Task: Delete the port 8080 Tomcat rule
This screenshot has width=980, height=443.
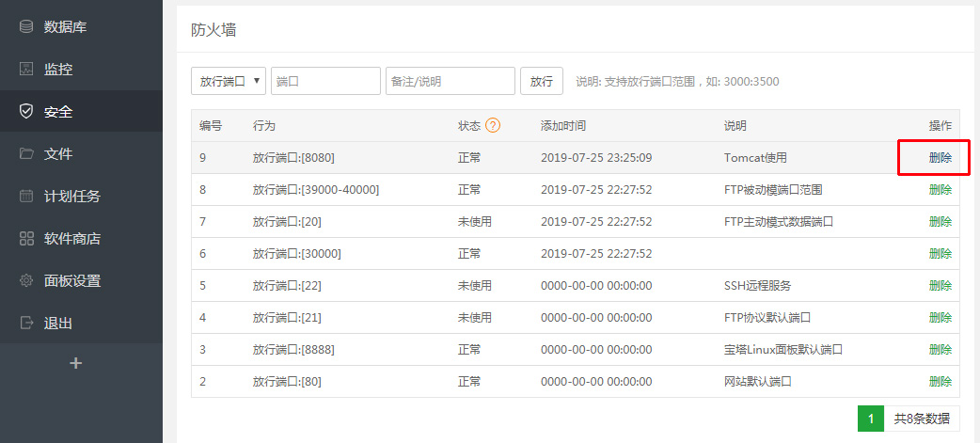Action: tap(940, 158)
